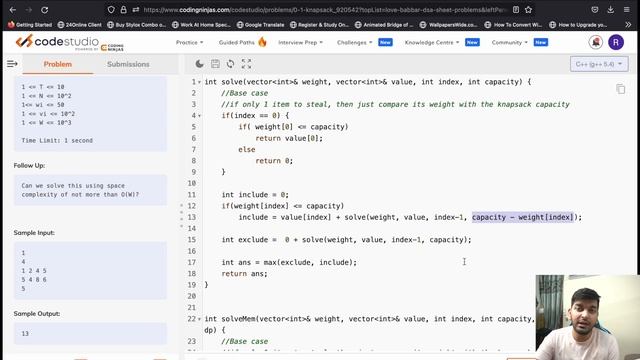
Task: Open the Work At Home bookmark
Action: point(201,25)
